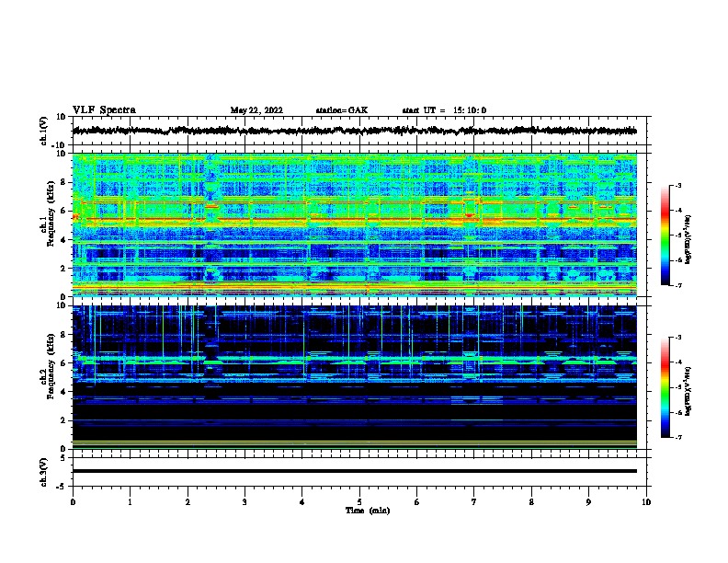
Task: Click the thick black ch.3 voltage line
Action: click(x=354, y=471)
